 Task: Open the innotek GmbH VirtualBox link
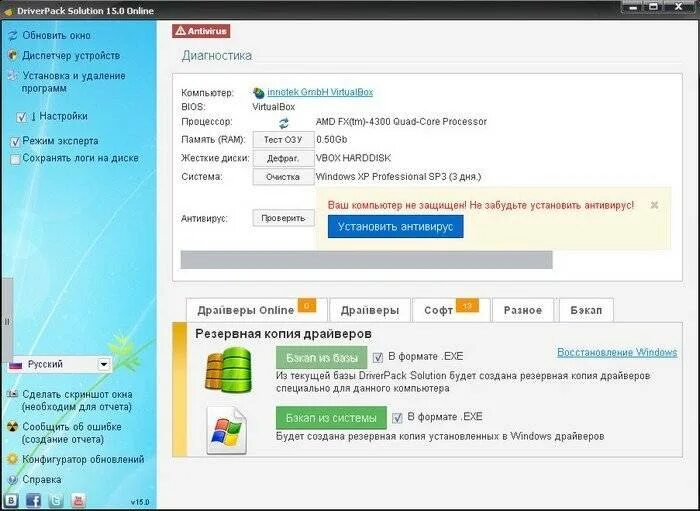point(320,92)
